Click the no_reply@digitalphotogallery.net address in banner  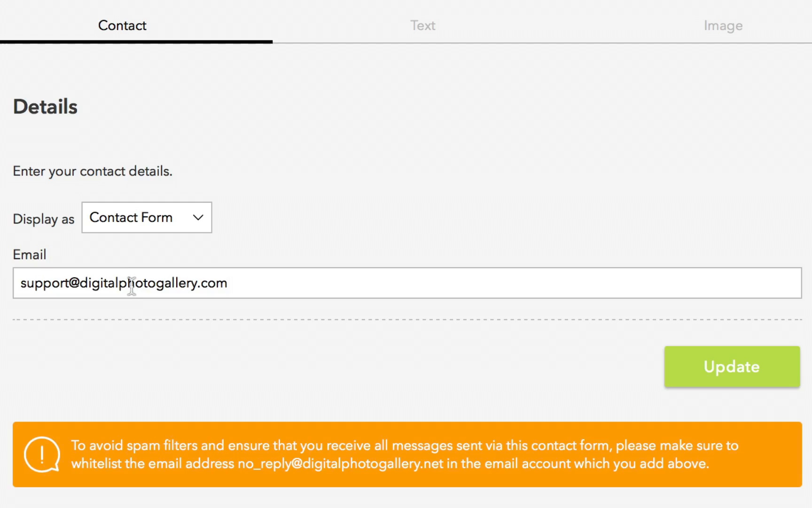[340, 464]
